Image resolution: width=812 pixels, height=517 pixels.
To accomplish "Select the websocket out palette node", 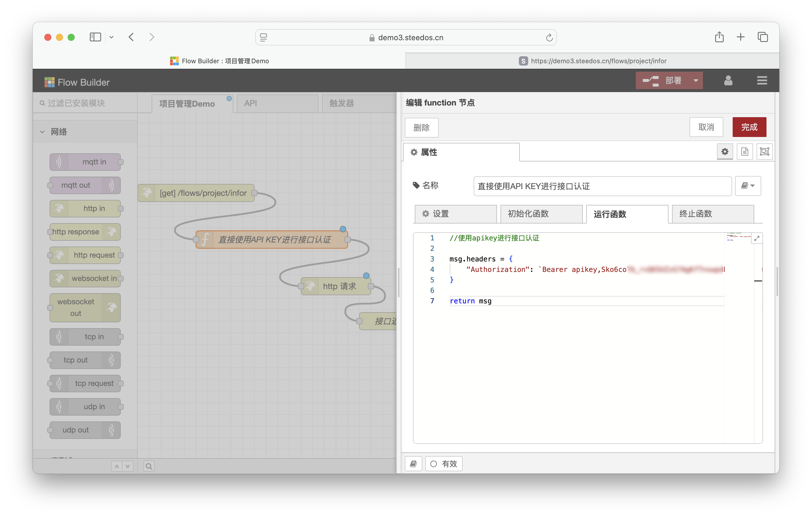I will (85, 307).
